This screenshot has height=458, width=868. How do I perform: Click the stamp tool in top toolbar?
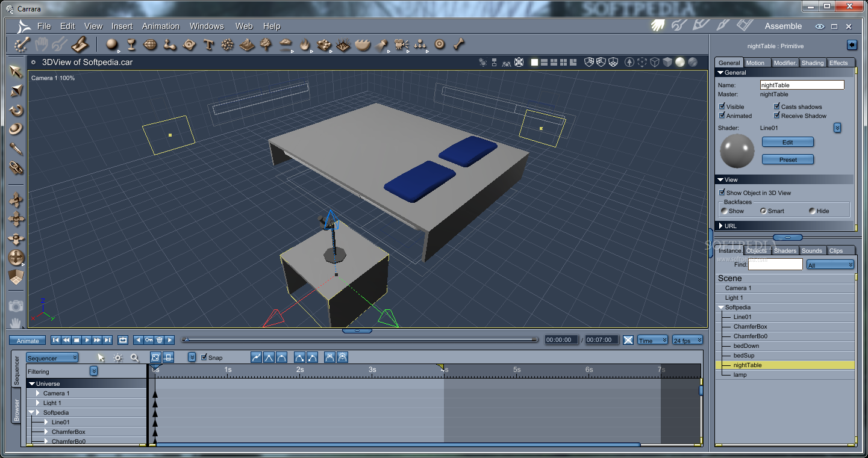[80, 44]
